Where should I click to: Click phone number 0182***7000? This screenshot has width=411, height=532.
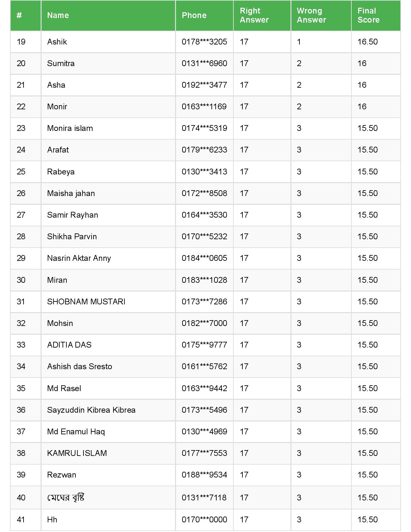pos(204,323)
